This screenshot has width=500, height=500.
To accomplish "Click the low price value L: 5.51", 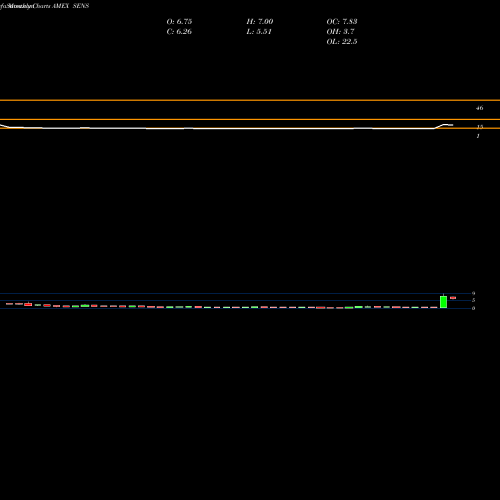I will pos(259,32).
